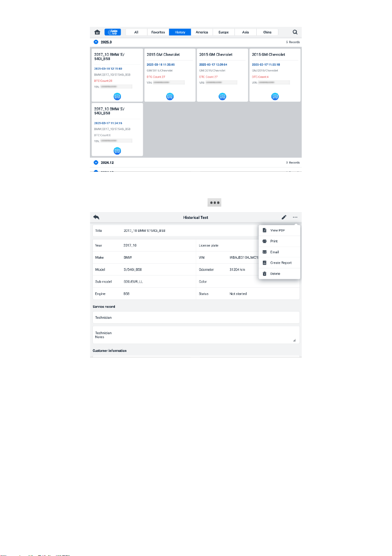This screenshot has height=556, width=392.
Task: Click the Technician input field
Action: (x=196, y=317)
